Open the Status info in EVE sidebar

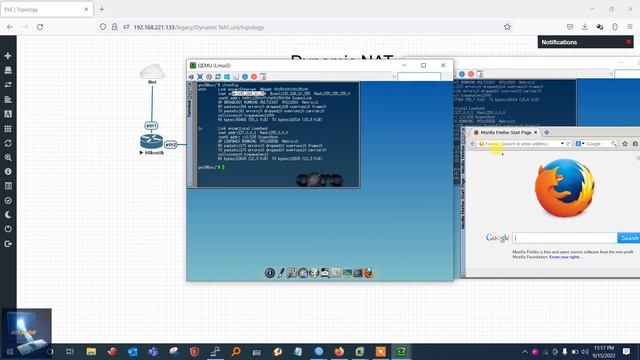tap(8, 172)
